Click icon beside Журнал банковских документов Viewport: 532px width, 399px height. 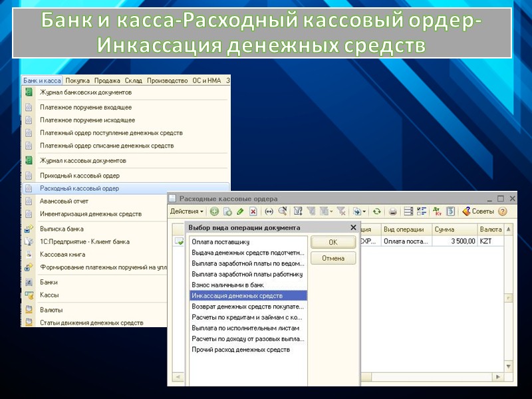29,92
